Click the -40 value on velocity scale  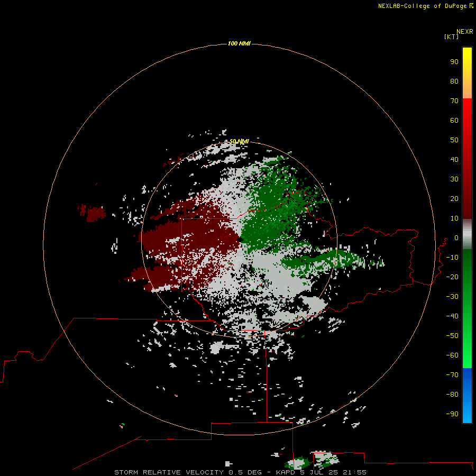(452, 316)
